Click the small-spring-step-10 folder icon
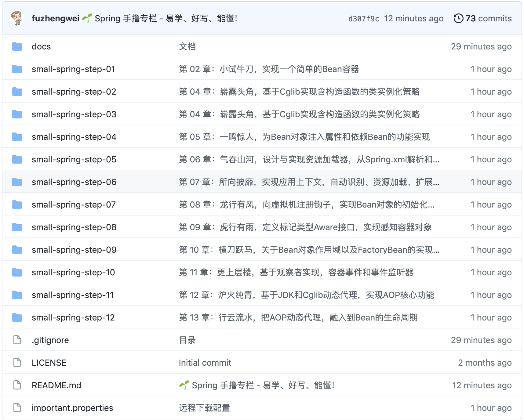The image size is (524, 420). tap(17, 272)
